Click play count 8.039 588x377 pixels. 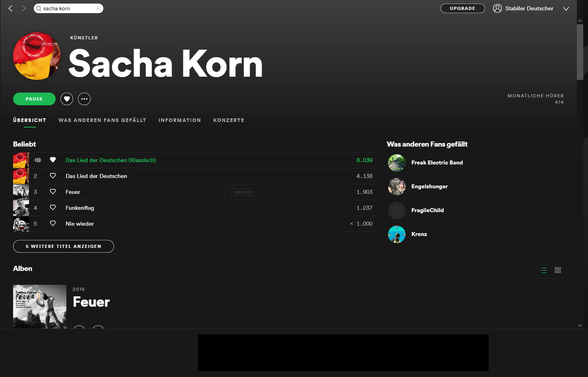coord(365,160)
